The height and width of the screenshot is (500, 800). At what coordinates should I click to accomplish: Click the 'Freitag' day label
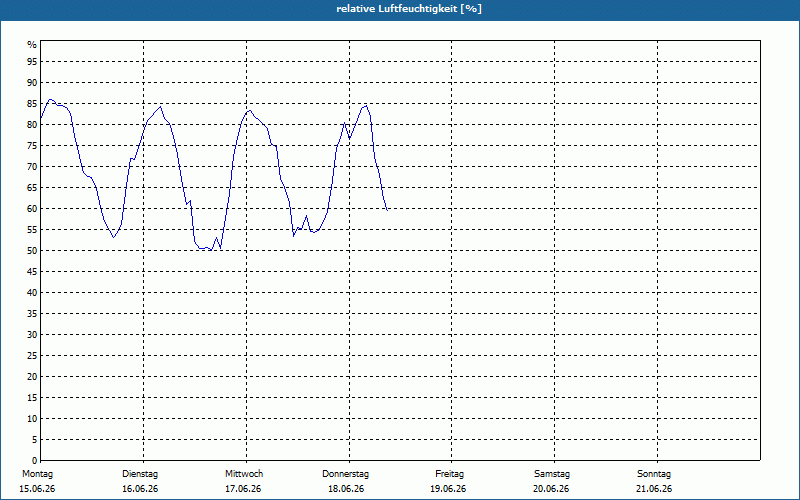[x=449, y=474]
